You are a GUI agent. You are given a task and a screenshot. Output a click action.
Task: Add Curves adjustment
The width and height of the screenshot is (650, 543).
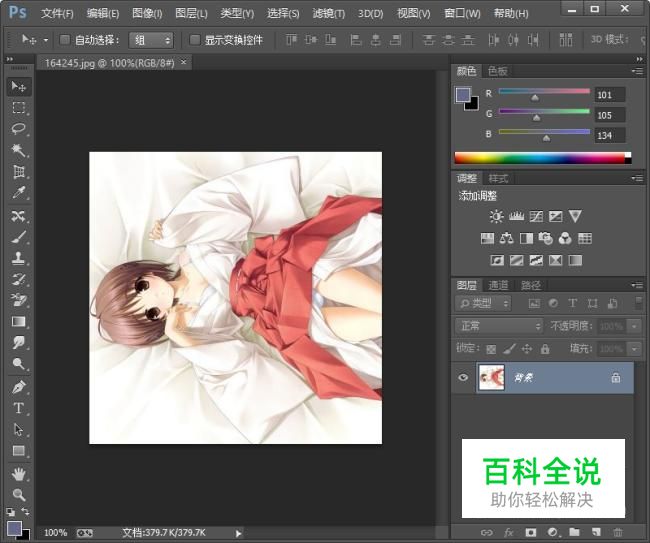coord(536,216)
